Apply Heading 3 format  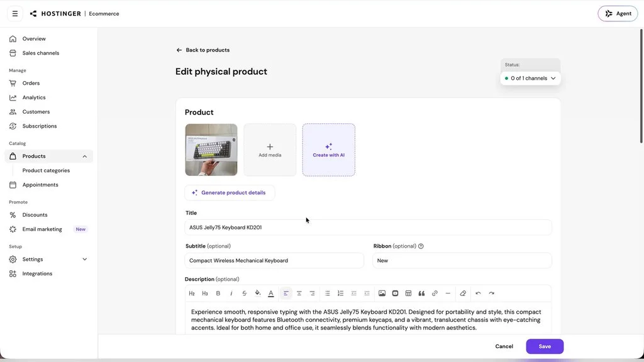click(x=205, y=293)
